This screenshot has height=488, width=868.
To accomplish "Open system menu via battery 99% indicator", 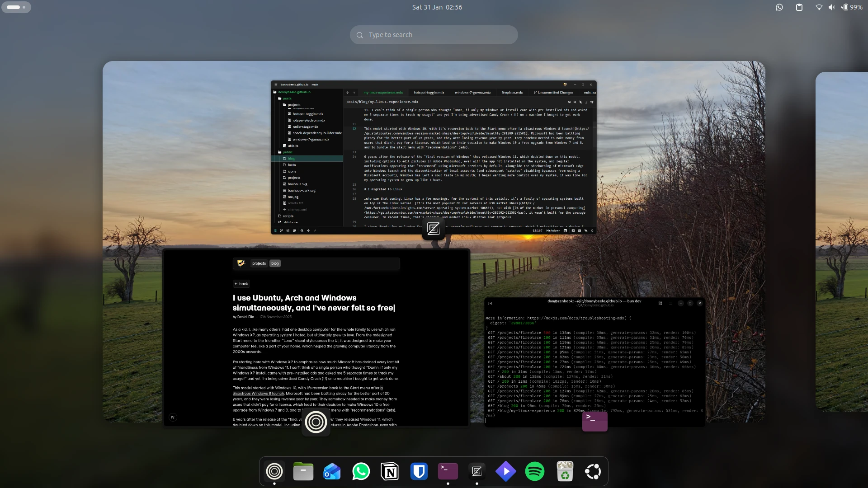I will tap(851, 7).
